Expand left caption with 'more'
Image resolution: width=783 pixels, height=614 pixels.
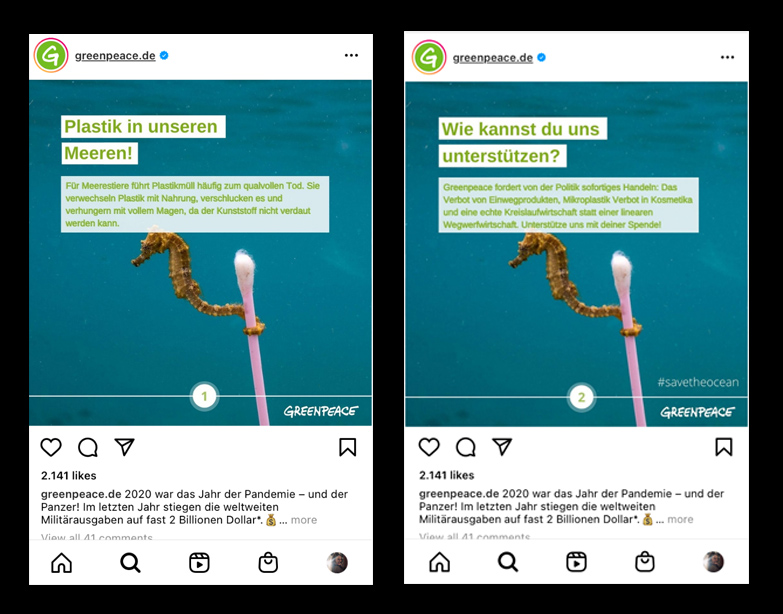pos(304,520)
